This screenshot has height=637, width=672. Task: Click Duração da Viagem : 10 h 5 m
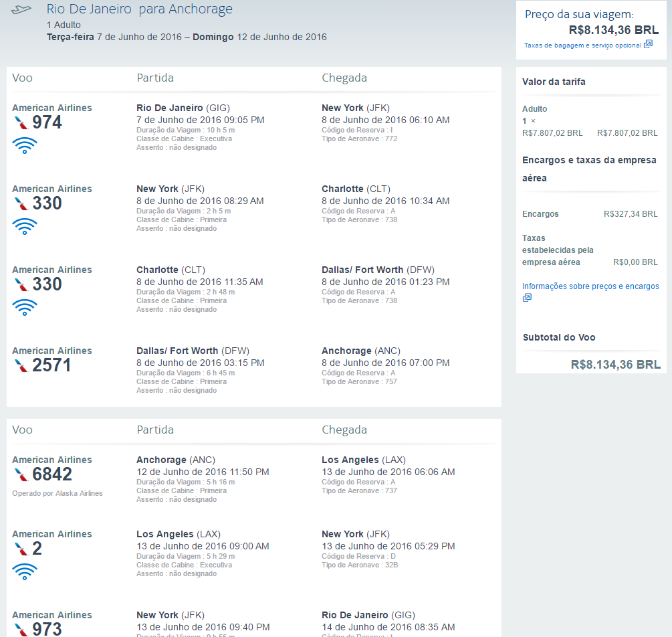coord(186,130)
